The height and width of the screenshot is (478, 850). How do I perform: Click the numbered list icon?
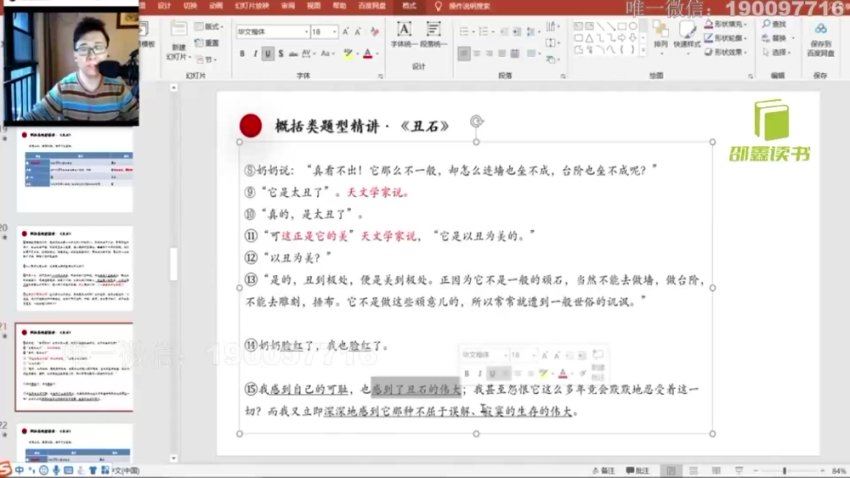coord(484,32)
